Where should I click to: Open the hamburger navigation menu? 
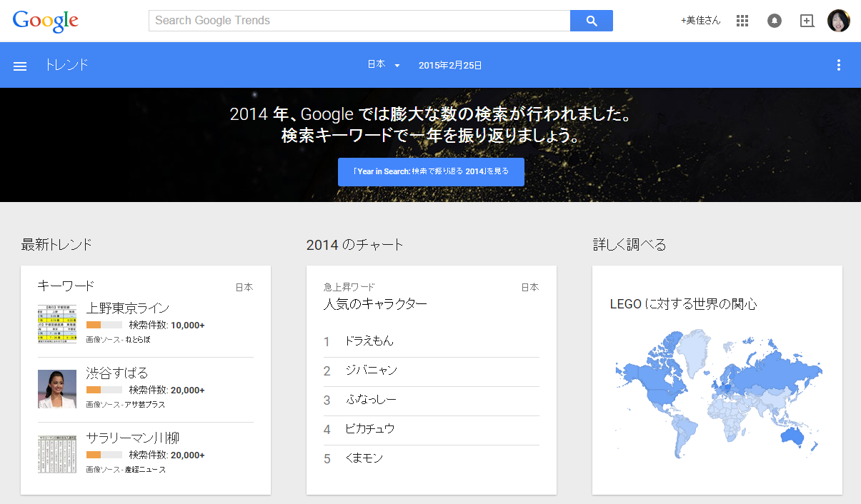20,66
